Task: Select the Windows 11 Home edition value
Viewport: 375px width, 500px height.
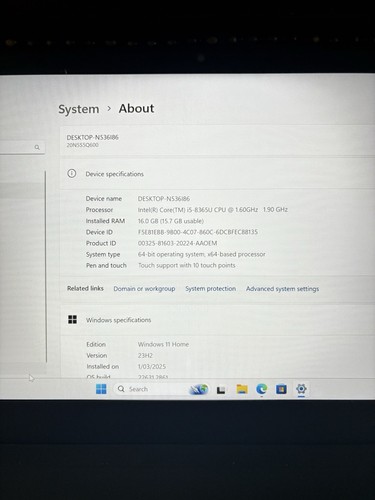Action: 163,344
